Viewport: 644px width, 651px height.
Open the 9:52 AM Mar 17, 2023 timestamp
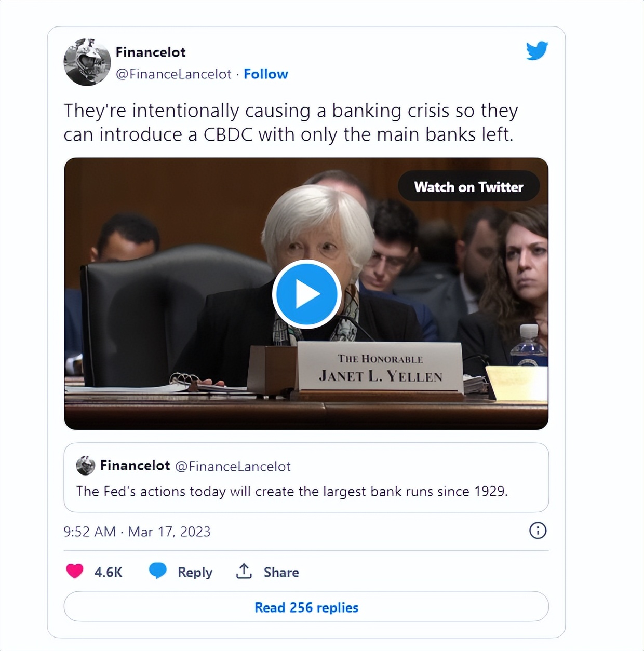[137, 532]
